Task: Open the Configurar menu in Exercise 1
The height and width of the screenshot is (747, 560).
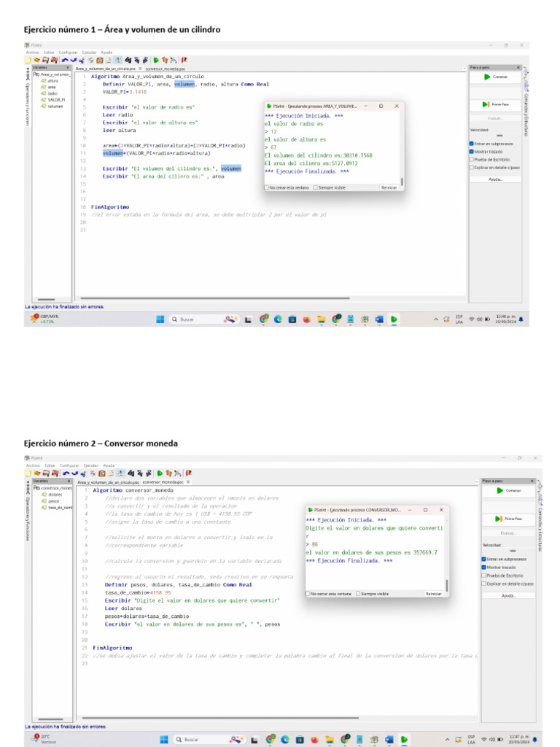Action: click(68, 53)
